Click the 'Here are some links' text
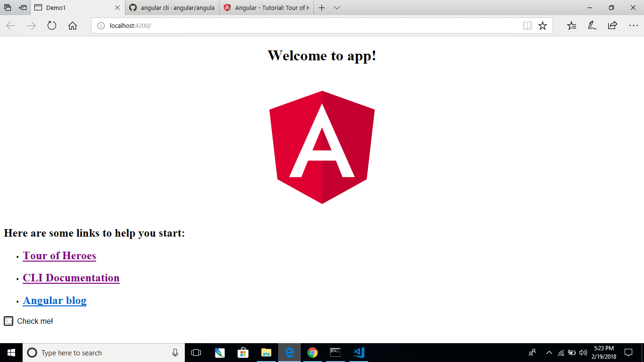644x362 pixels. pos(94,233)
